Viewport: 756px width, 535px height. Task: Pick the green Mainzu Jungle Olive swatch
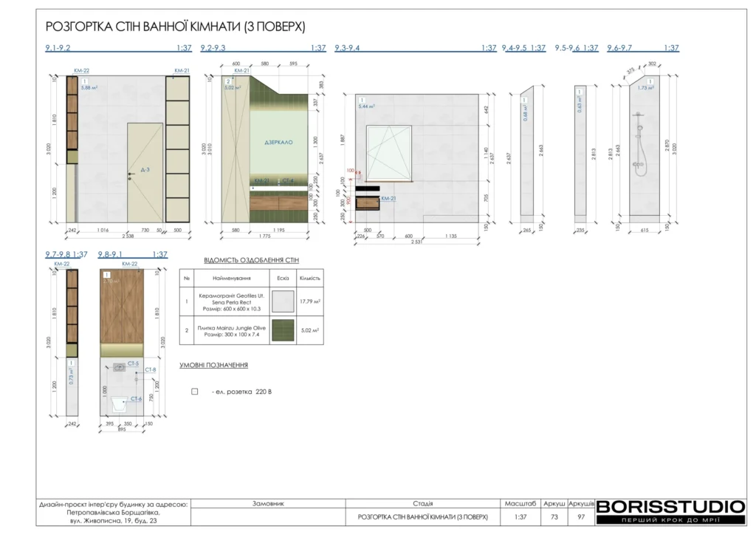[x=283, y=330]
